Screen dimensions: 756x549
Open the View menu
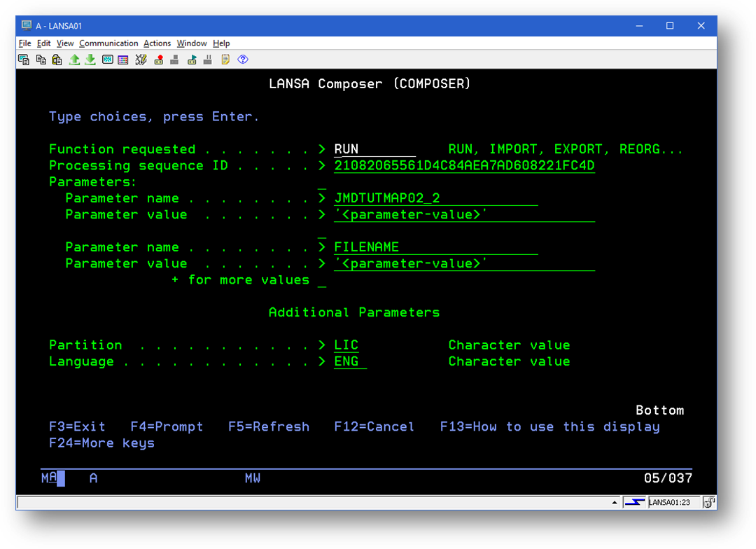(65, 43)
